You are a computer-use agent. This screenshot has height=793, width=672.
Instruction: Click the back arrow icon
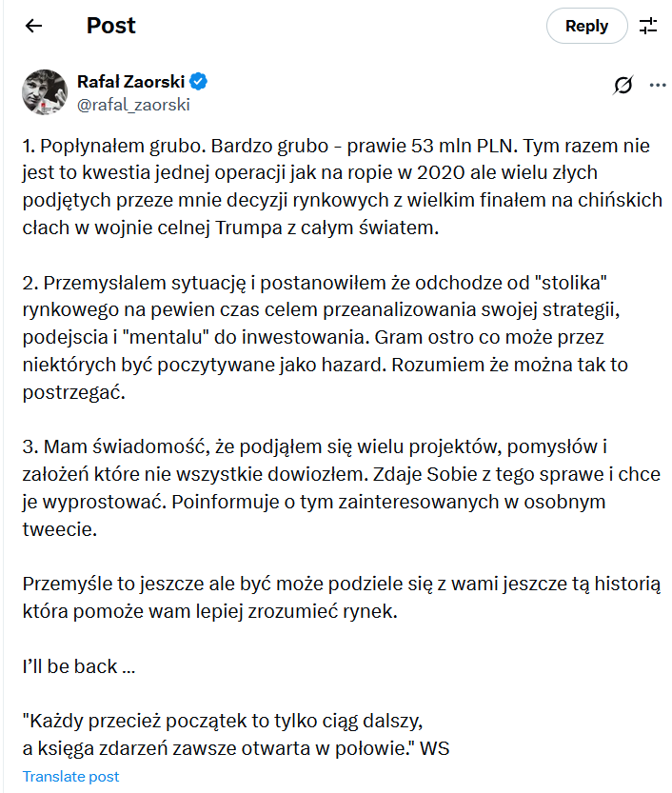34,26
